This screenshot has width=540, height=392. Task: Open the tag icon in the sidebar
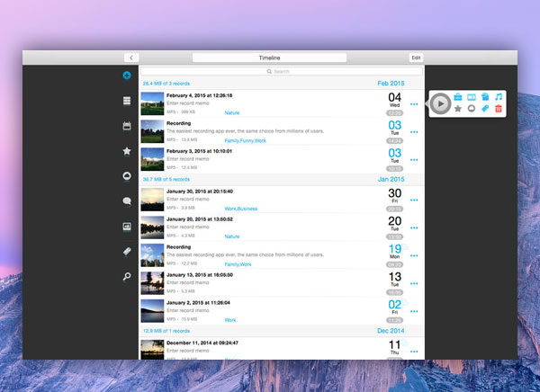point(127,251)
